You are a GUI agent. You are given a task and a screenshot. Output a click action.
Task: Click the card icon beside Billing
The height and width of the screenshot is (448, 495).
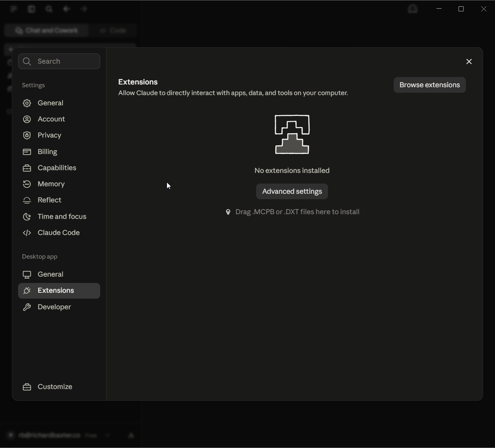pos(27,152)
